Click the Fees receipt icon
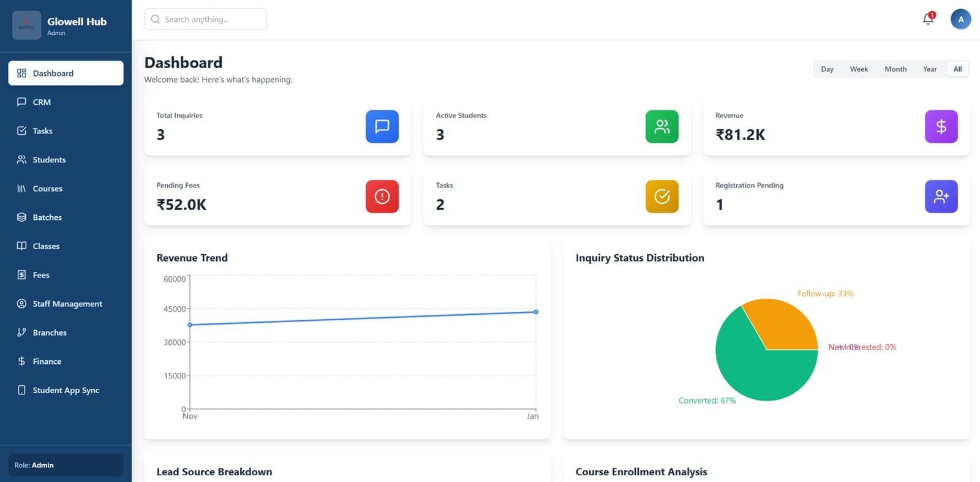980x482 pixels. click(21, 274)
